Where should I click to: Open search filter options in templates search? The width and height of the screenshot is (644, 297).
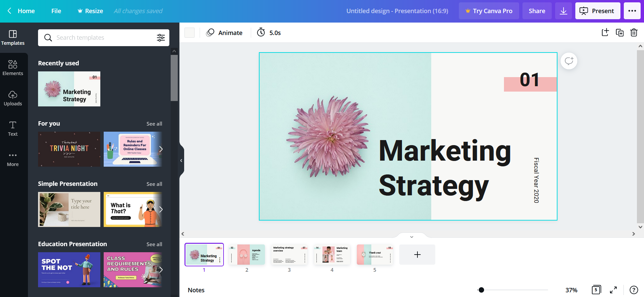click(x=161, y=38)
